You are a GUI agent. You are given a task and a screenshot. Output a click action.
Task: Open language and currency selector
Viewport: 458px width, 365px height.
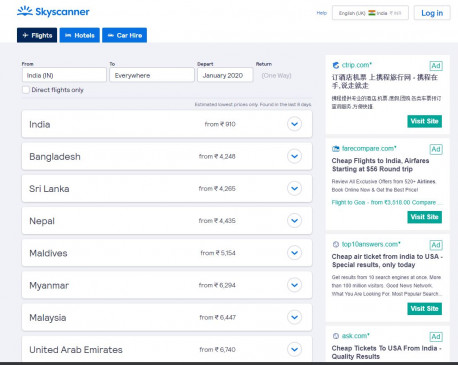[370, 13]
